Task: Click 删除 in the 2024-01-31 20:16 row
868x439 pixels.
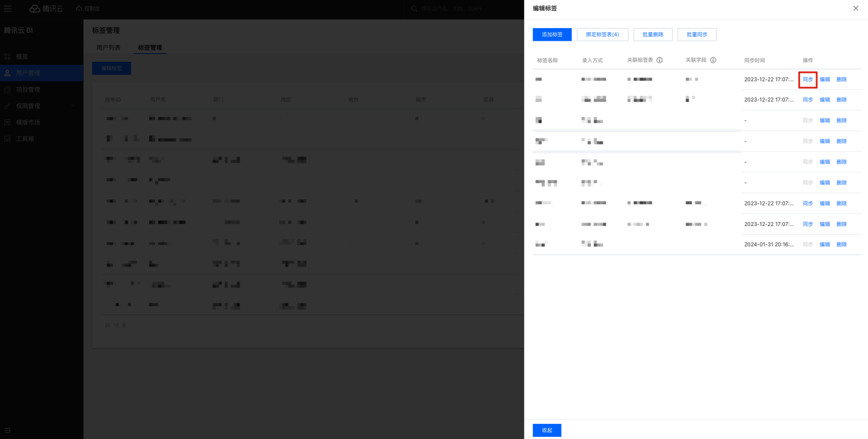Action: (841, 244)
